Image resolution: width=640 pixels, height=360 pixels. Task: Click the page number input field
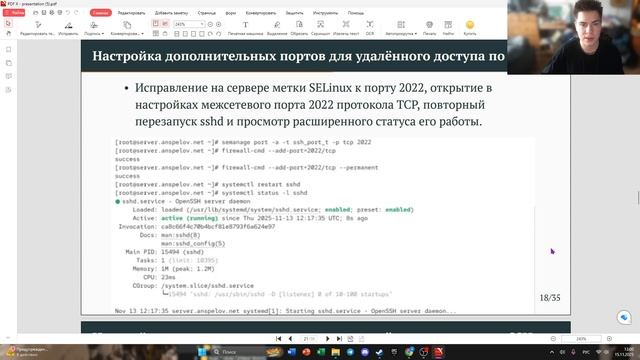309,339
